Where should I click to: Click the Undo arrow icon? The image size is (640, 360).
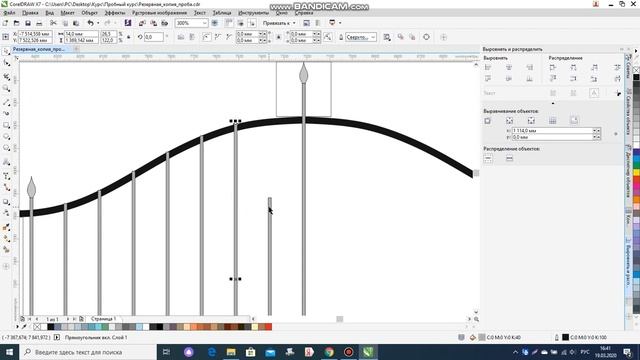pos(91,23)
